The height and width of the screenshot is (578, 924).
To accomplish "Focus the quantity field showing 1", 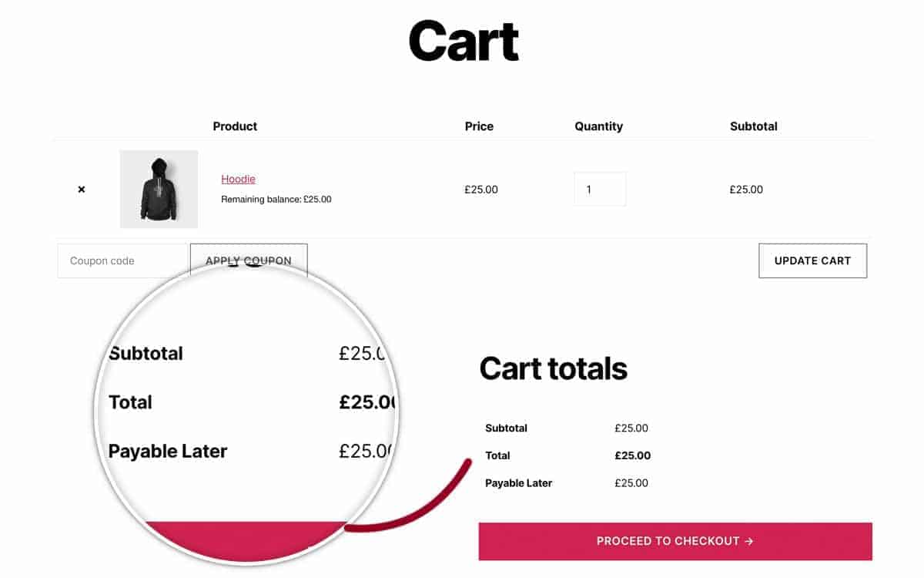I will (600, 189).
